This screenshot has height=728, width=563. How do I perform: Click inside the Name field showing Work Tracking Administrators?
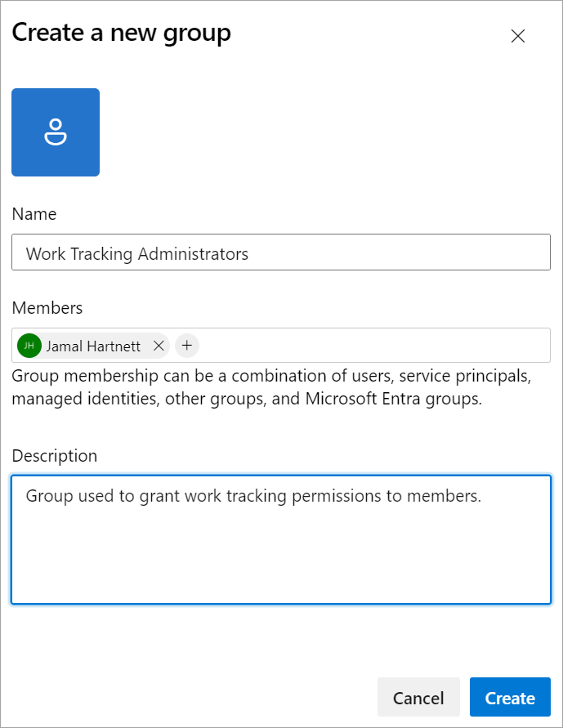pos(281,252)
